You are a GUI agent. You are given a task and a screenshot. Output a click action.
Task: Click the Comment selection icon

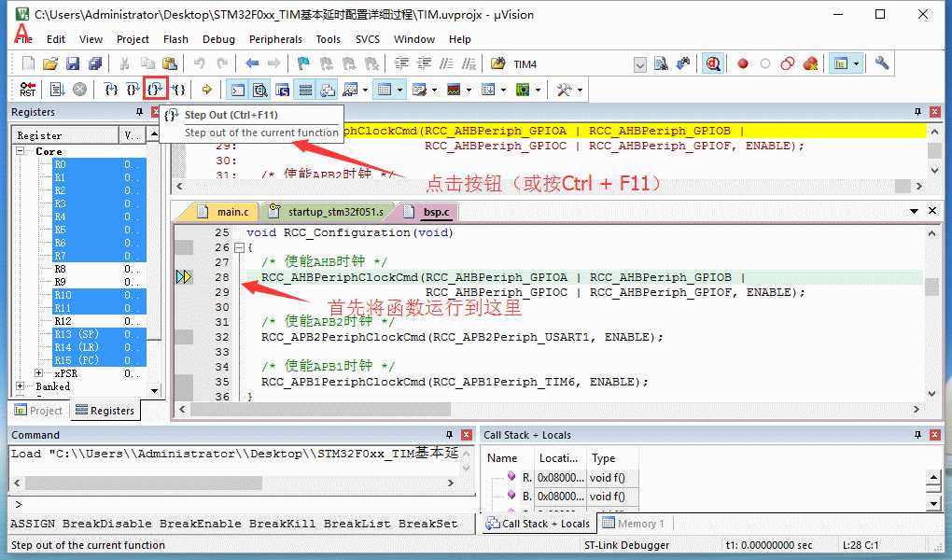click(446, 63)
